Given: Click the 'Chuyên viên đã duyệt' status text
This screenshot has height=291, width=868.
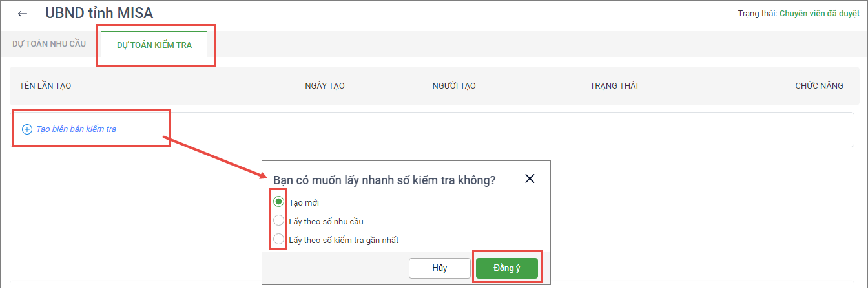Looking at the screenshot, I should coord(819,14).
